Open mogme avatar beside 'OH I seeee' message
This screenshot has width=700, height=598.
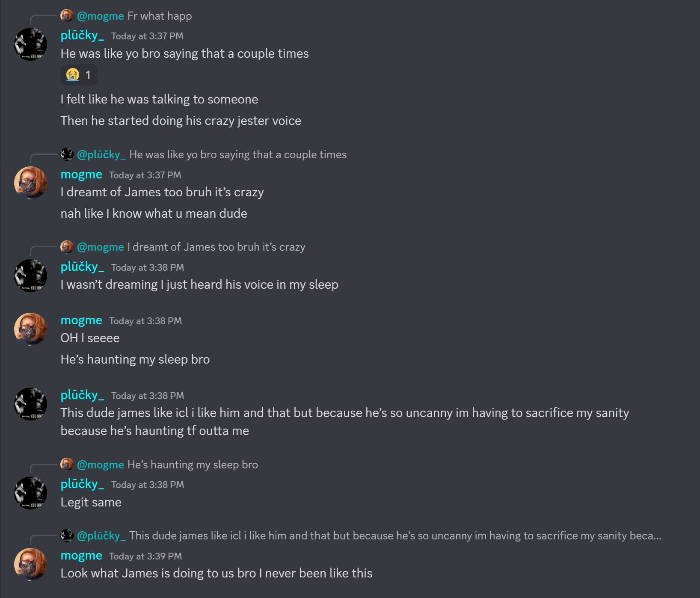pos(30,329)
